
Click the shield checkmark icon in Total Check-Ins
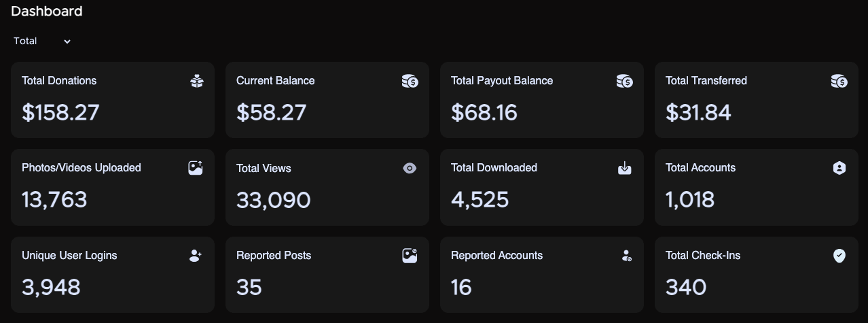(839, 256)
